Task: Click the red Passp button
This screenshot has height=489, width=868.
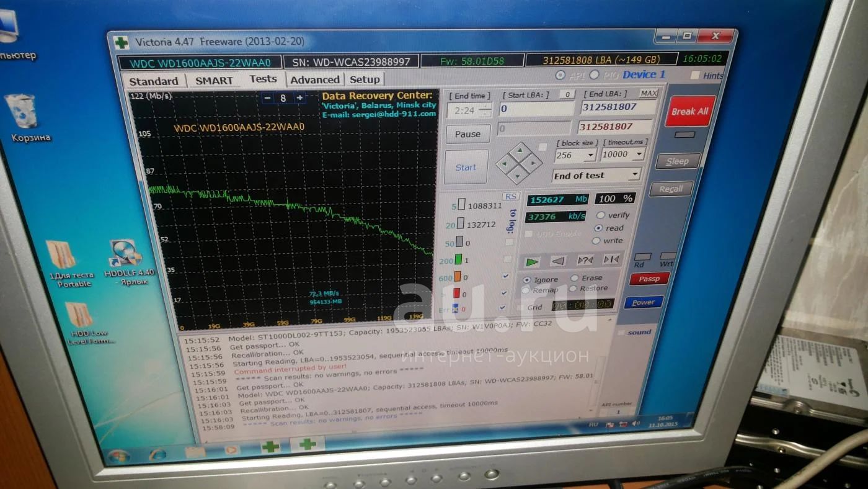Action: pyautogui.click(x=649, y=279)
